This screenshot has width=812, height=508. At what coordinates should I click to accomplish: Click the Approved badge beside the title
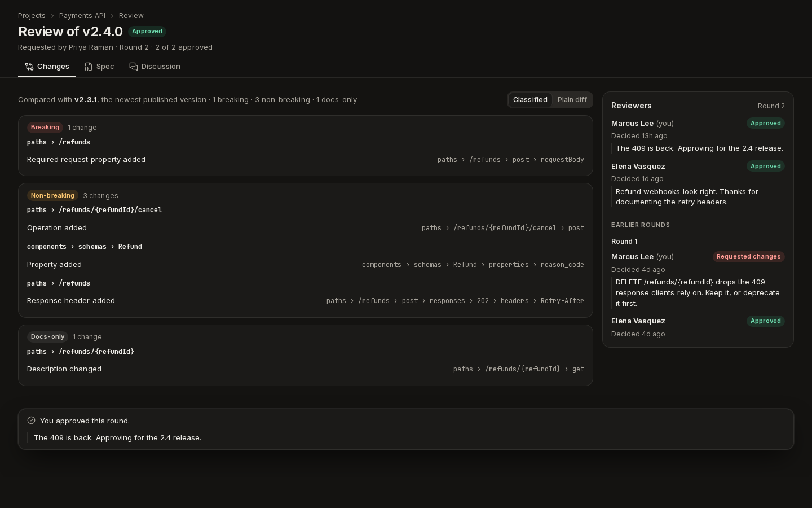(x=147, y=32)
